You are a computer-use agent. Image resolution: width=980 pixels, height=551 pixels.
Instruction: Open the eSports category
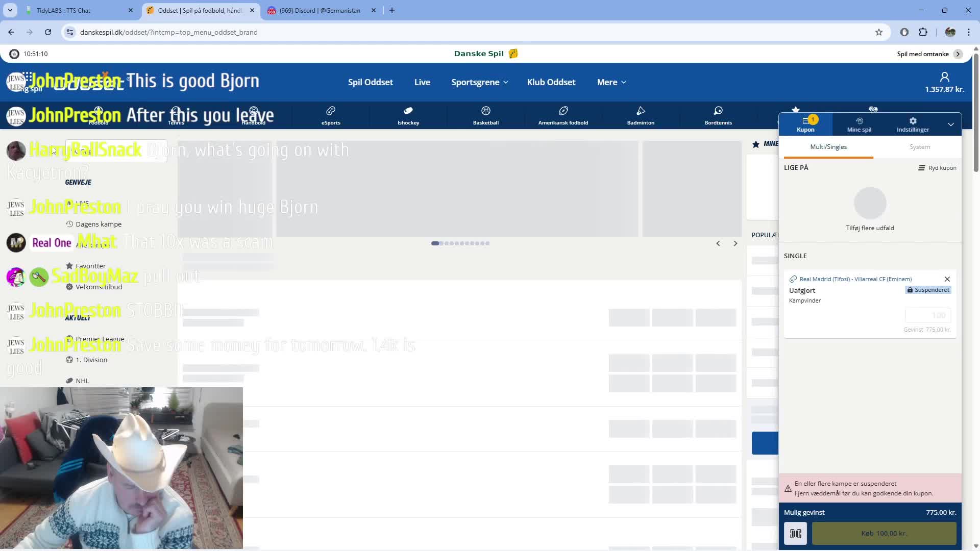[331, 115]
